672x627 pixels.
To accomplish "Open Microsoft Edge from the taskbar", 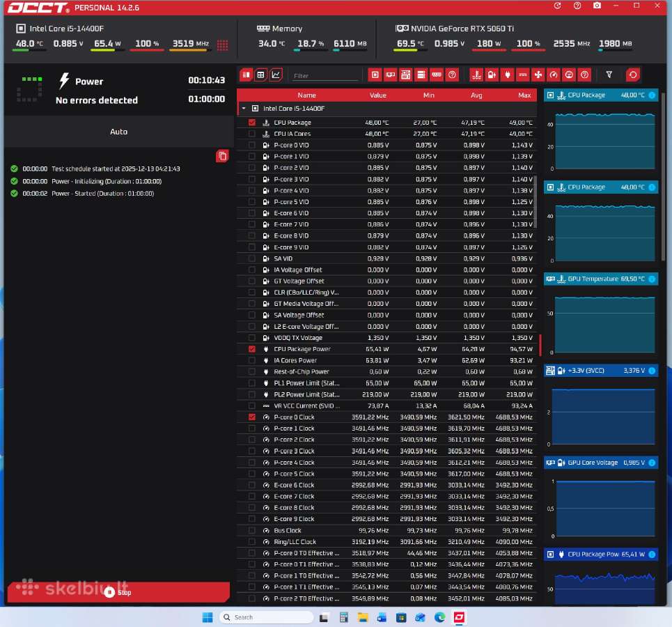I will tap(439, 617).
